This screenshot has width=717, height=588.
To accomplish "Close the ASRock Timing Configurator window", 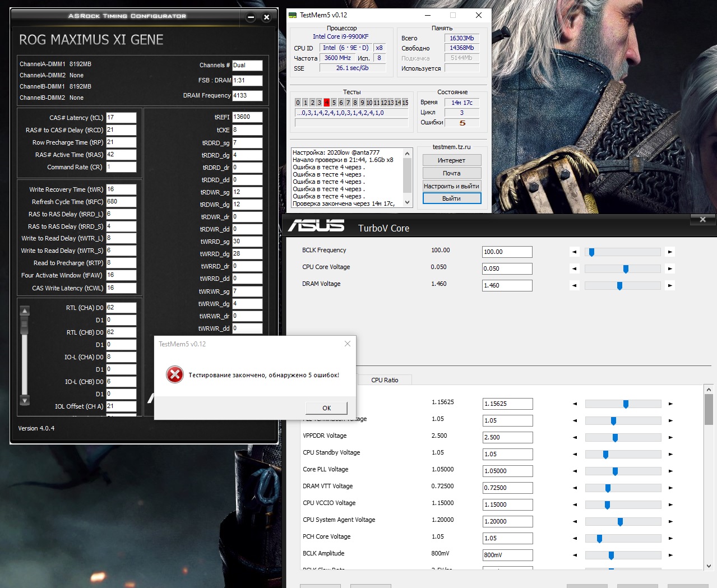I will (267, 17).
